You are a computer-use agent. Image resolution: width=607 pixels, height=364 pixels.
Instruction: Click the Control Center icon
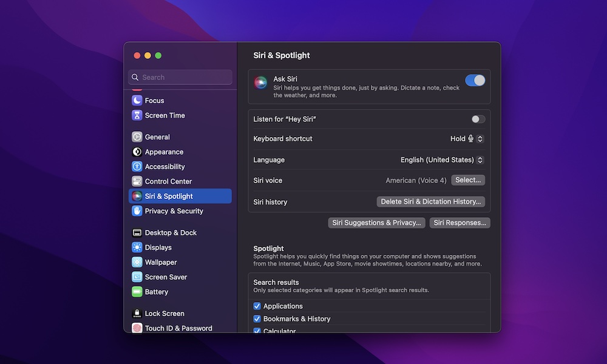click(x=137, y=181)
